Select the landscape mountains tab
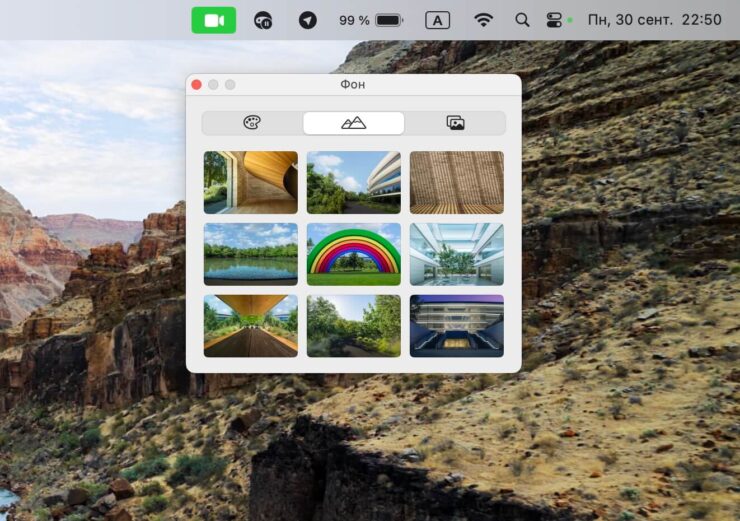740x521 pixels. pyautogui.click(x=353, y=123)
